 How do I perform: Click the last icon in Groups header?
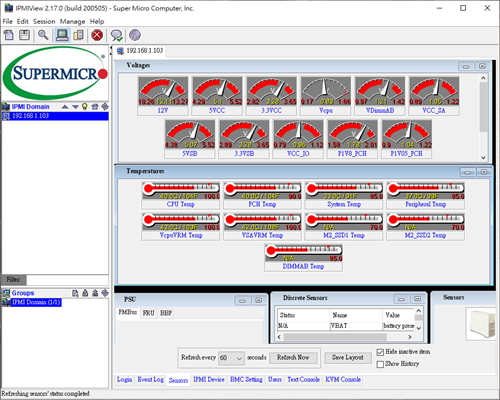pos(105,293)
